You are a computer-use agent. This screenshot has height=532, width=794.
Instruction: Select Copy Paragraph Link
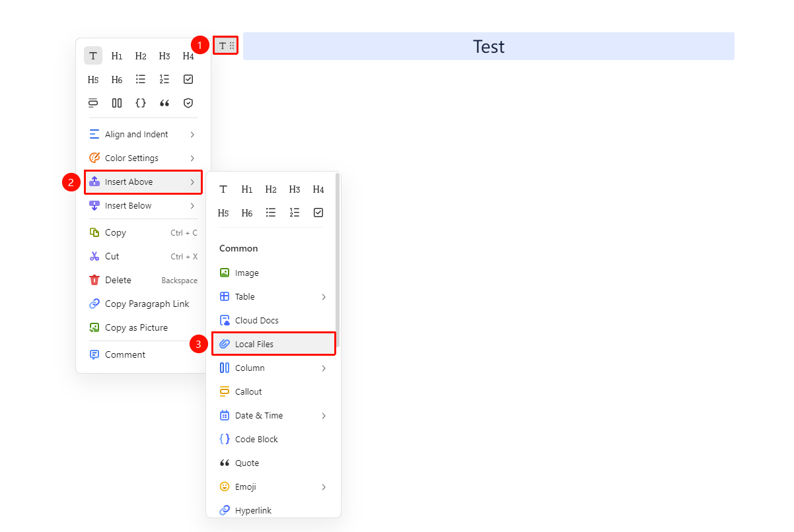click(x=143, y=304)
